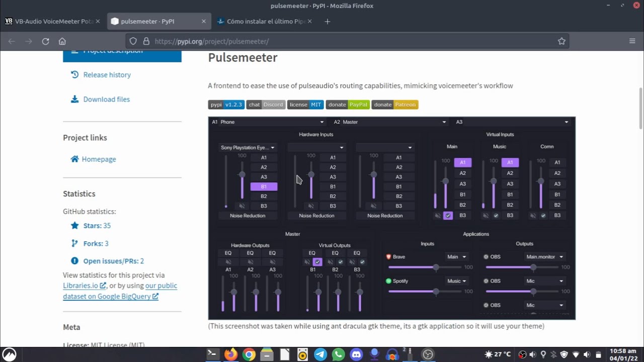Click the page vertical scrollbar

pyautogui.click(x=640, y=109)
